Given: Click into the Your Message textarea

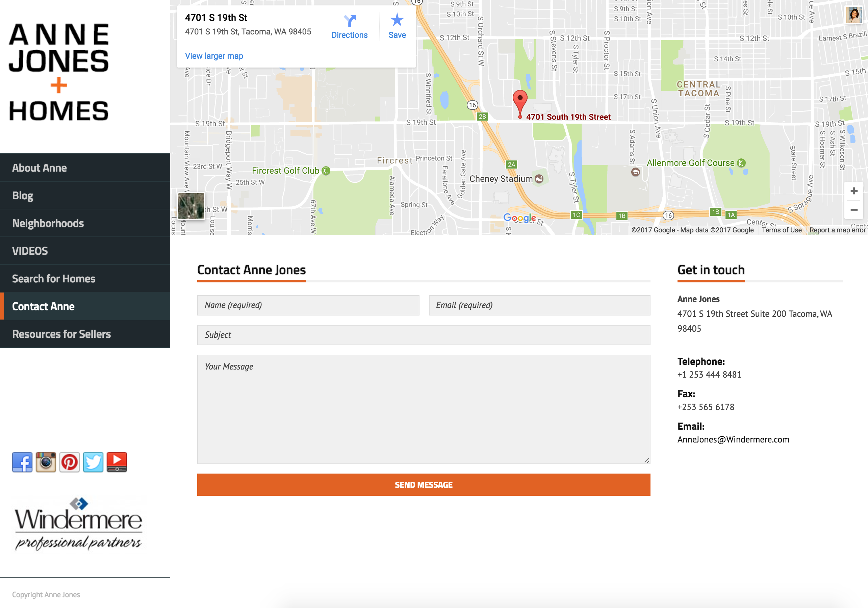Looking at the screenshot, I should pyautogui.click(x=424, y=409).
